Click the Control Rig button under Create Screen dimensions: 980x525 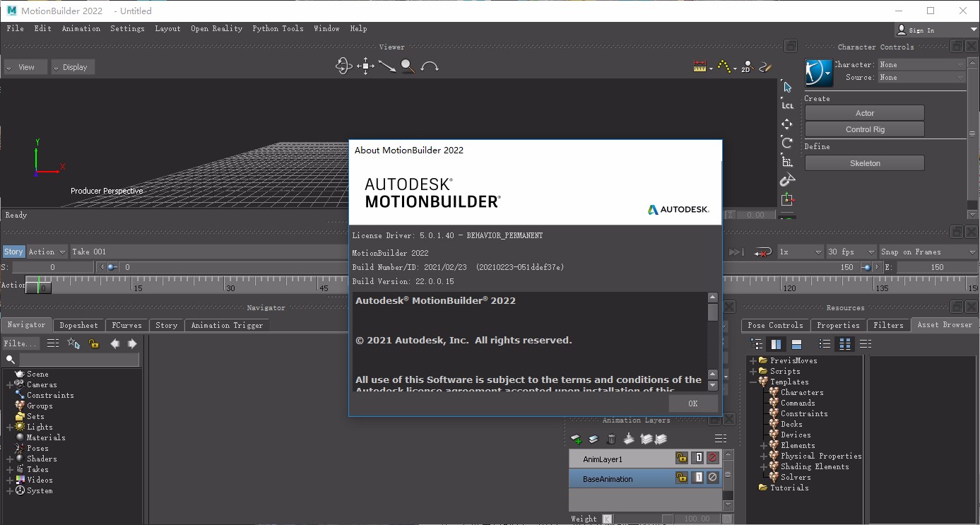pos(863,129)
